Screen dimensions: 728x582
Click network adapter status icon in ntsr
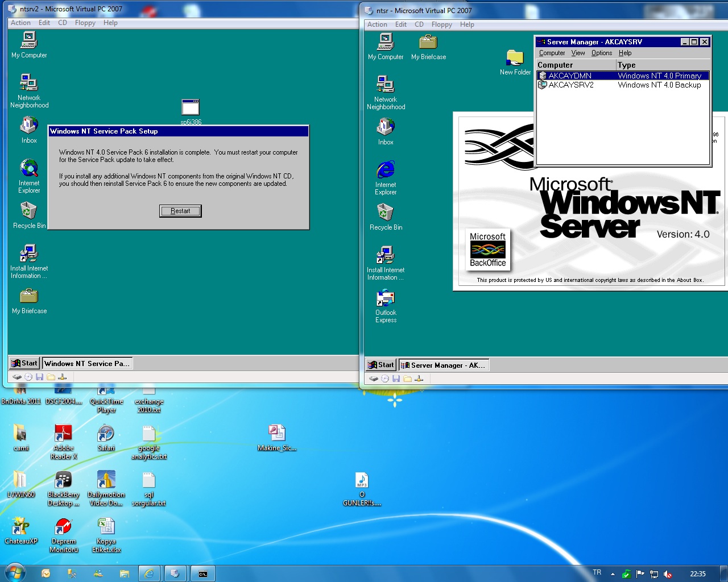(x=419, y=379)
